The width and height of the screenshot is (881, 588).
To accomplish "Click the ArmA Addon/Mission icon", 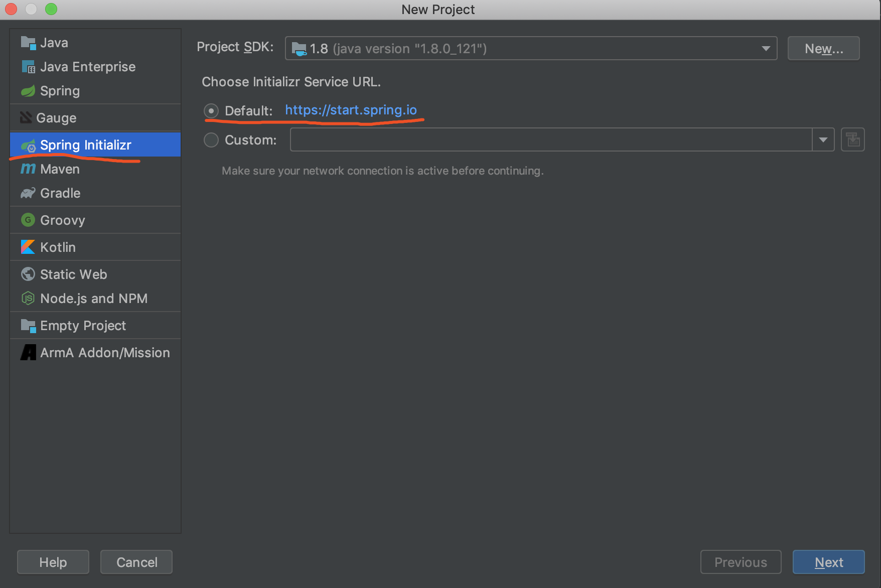I will point(28,352).
